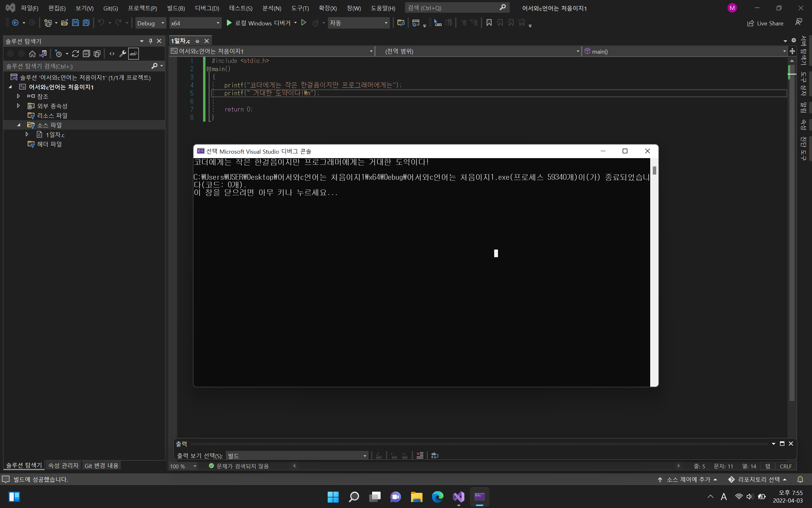The height and width of the screenshot is (508, 812).
Task: Open the Debug configuration dropdown
Action: click(x=151, y=23)
